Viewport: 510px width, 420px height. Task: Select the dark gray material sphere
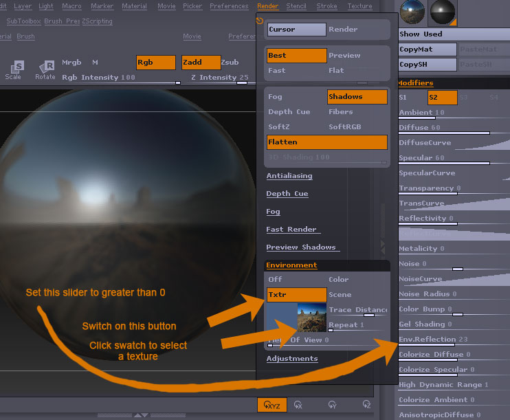(443, 12)
